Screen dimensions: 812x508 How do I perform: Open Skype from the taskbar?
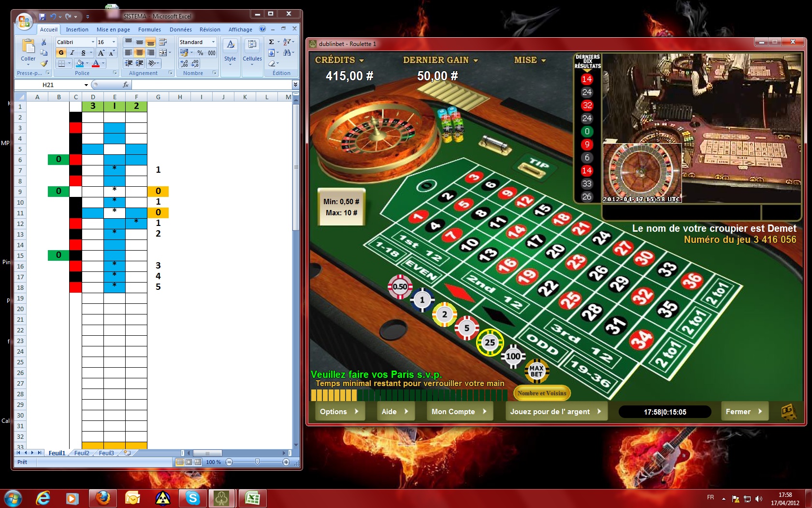pos(193,498)
